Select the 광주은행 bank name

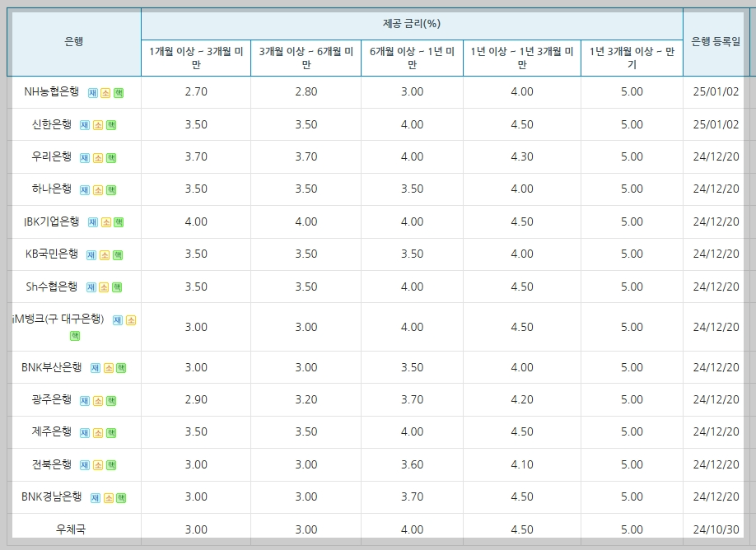pos(52,399)
